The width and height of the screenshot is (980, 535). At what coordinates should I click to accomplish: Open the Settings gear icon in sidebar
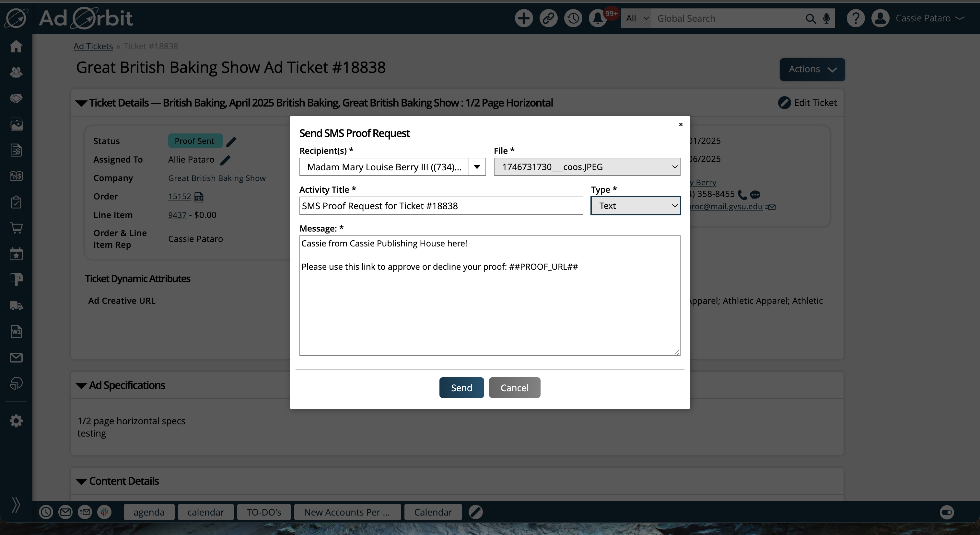point(16,421)
